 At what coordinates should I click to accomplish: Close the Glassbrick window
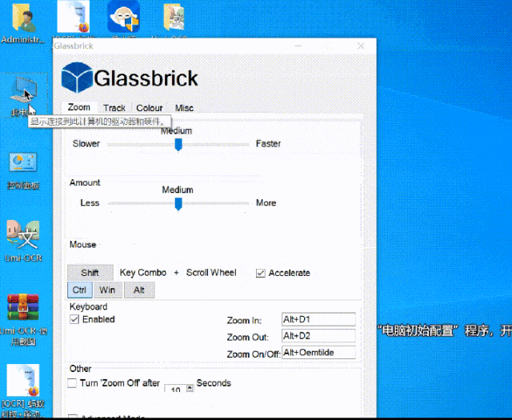point(361,46)
